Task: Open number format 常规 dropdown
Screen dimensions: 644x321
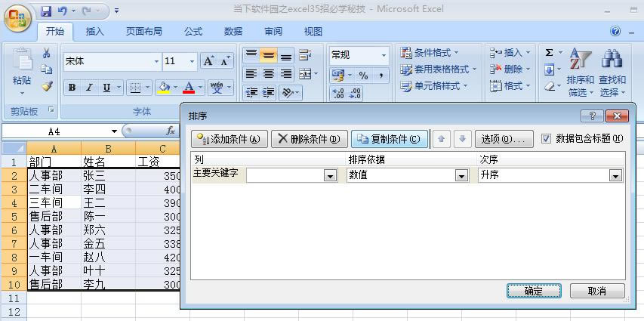Action: click(384, 55)
